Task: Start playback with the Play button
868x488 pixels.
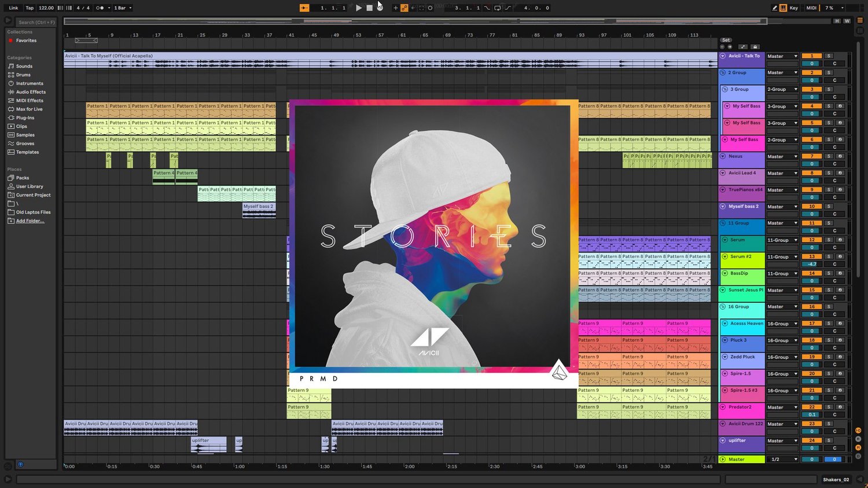Action: pyautogui.click(x=359, y=8)
